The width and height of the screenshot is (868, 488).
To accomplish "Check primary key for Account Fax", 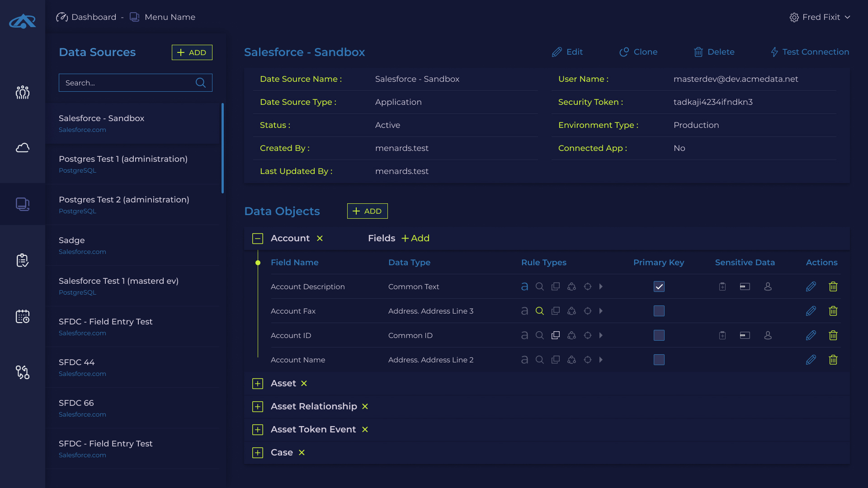I will pyautogui.click(x=659, y=311).
